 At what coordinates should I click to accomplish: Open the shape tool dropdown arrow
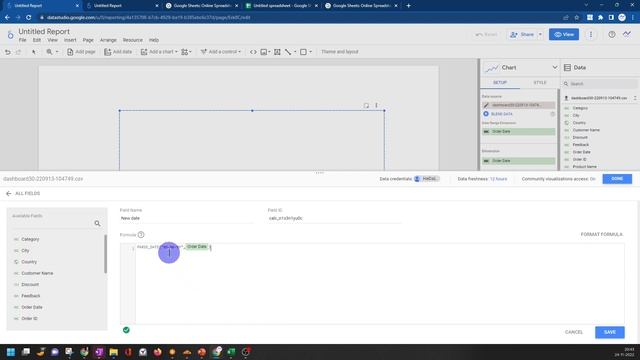point(310,52)
